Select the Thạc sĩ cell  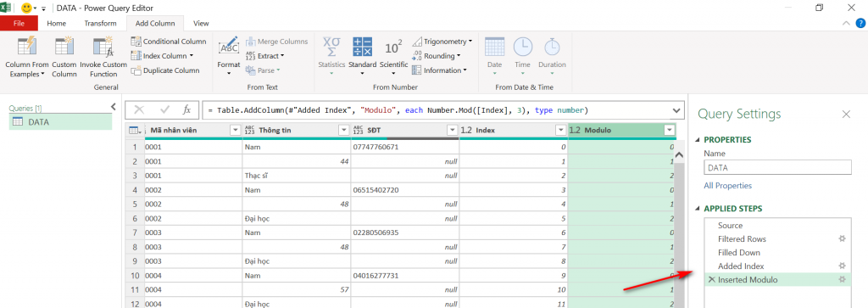coord(296,175)
